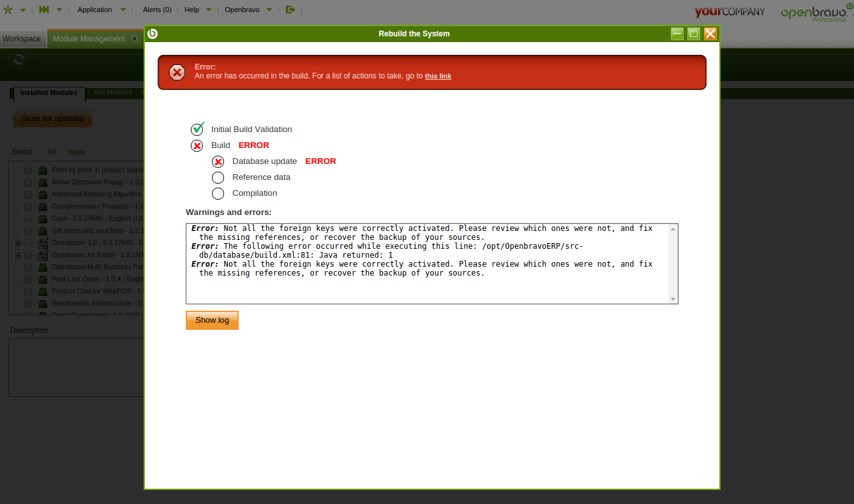Click the Show log button
Screen dimensions: 854x504
point(212,320)
